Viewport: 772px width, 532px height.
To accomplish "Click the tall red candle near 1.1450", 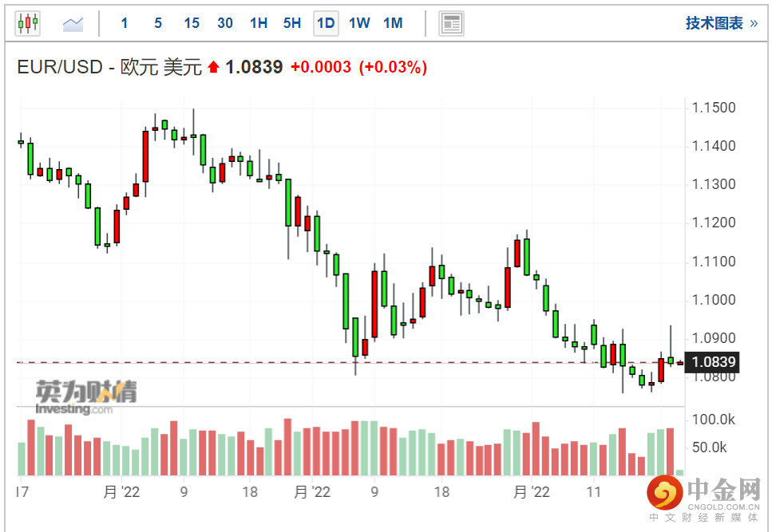I will 146,156.
